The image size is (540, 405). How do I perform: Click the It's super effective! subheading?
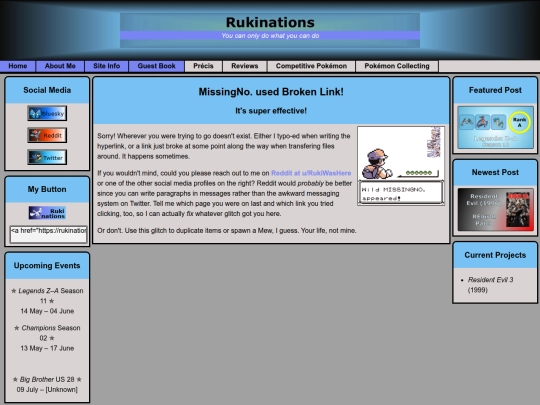(271, 111)
